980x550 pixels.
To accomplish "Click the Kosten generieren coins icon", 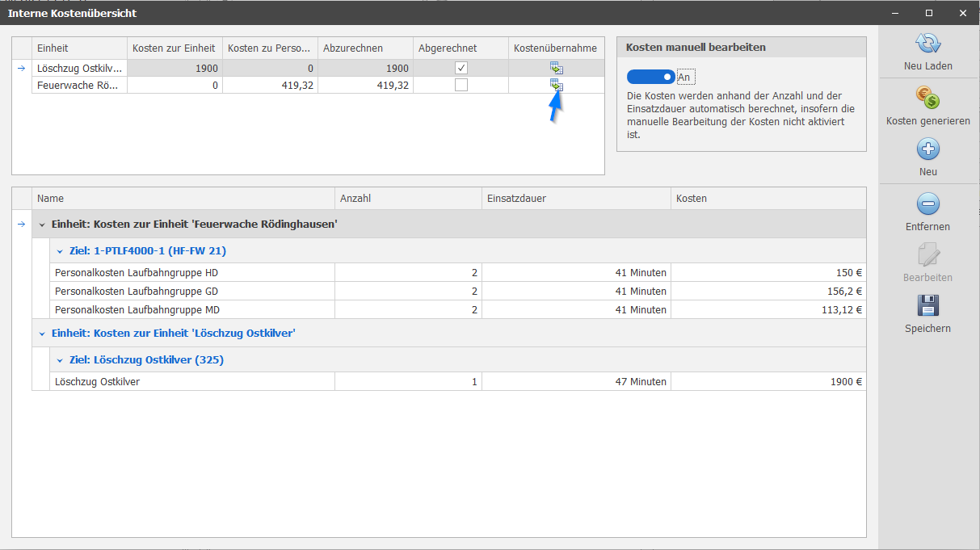I will coord(928,99).
